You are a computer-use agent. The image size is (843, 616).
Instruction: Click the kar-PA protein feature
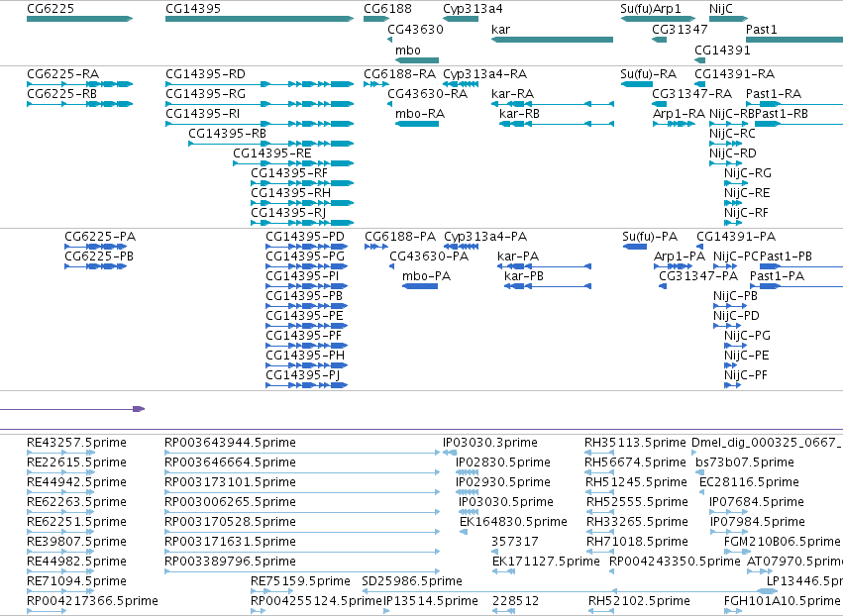(x=544, y=266)
